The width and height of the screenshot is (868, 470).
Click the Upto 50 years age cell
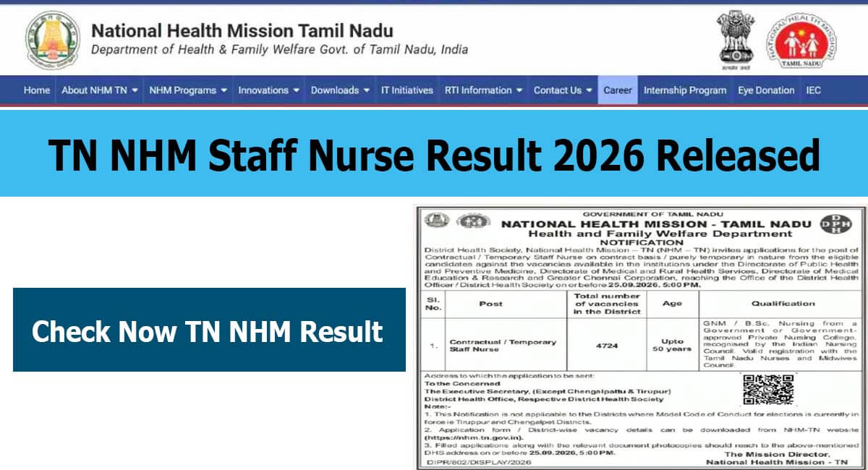coord(673,346)
